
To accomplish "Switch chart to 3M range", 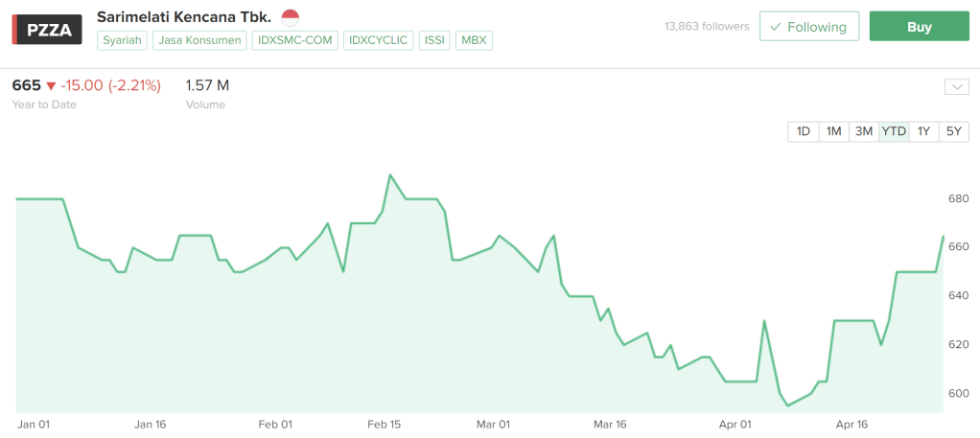I will point(863,131).
